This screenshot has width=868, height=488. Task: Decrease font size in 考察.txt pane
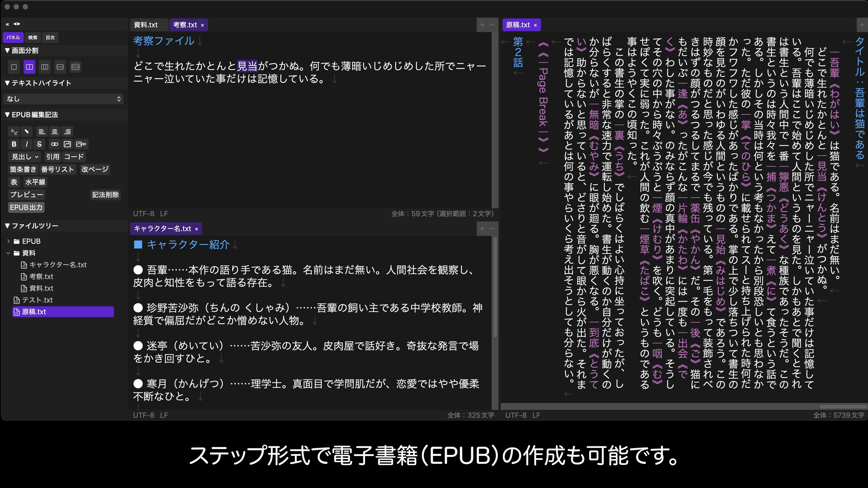click(492, 25)
